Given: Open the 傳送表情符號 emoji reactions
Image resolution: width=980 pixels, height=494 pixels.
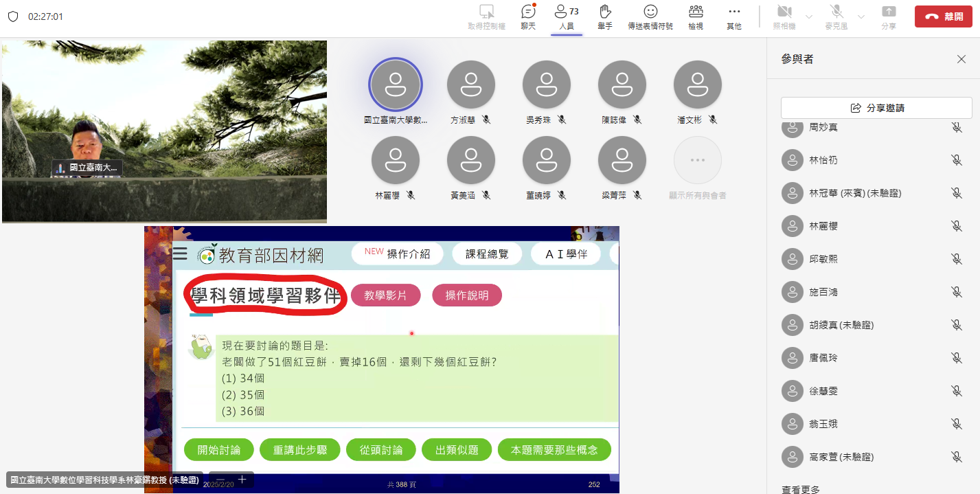Looking at the screenshot, I should (650, 17).
